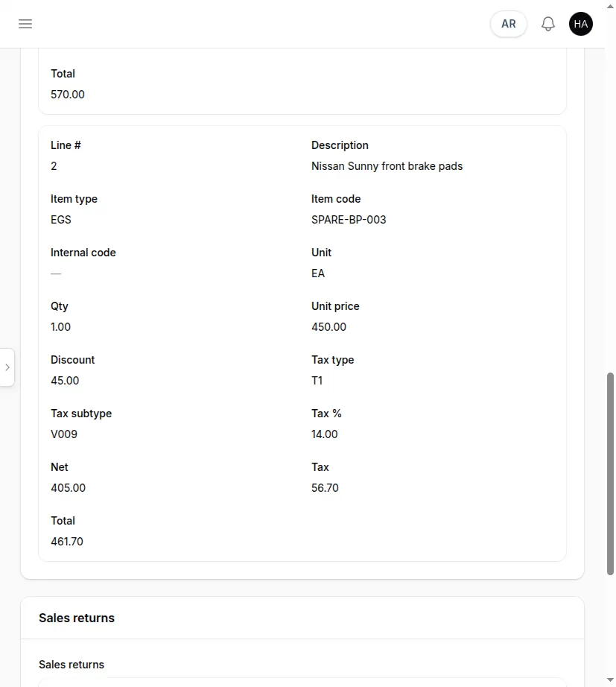Click the description Nissan Sunny front brake pads
Viewport: 616px width, 687px height.
[387, 166]
